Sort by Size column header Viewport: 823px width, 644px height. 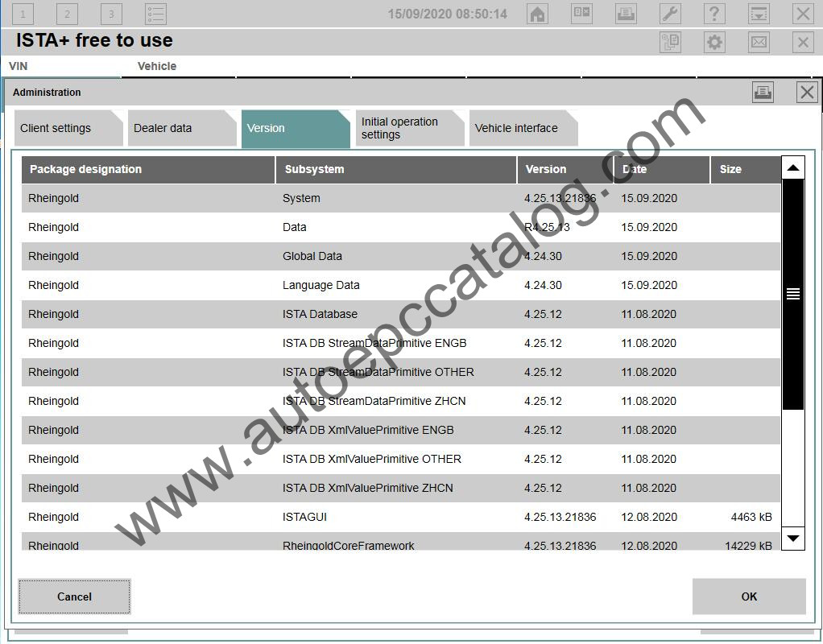[746, 170]
